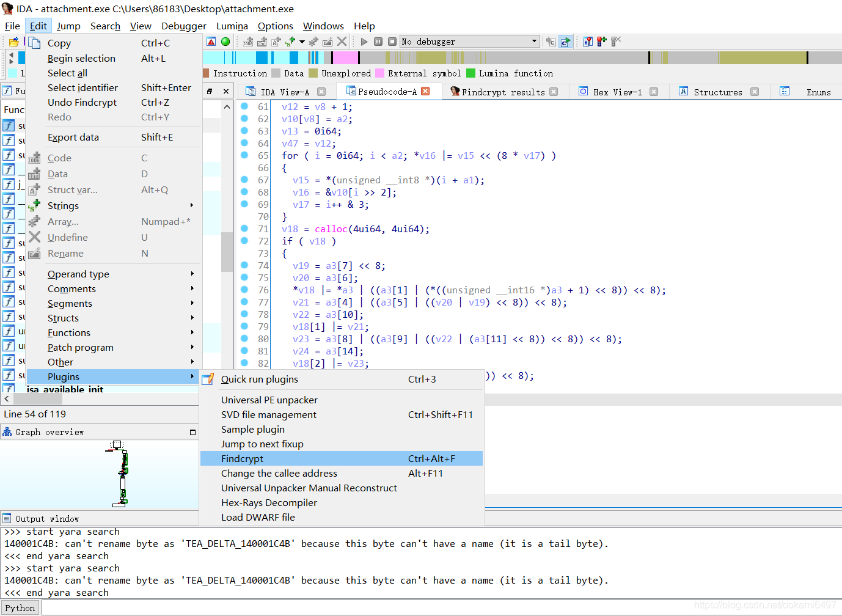Click Export data in Edit menu
842x616 pixels.
click(x=114, y=137)
